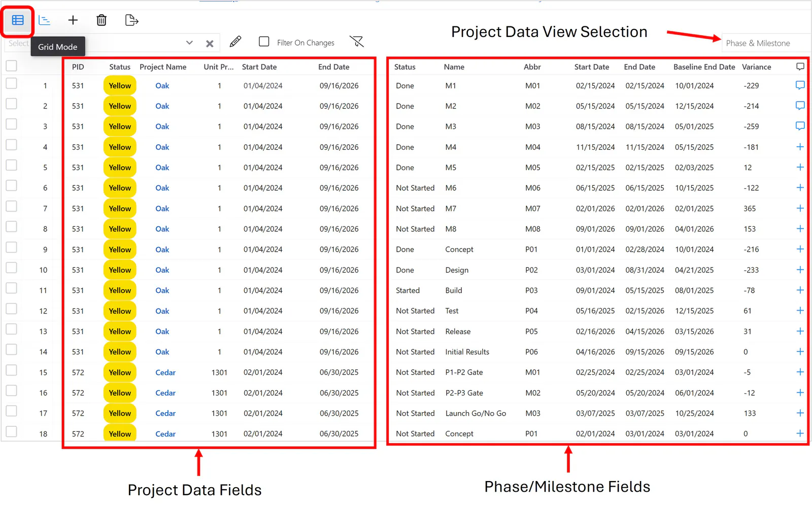Click the export file icon
Viewport: 812px width, 510px height.
point(131,20)
